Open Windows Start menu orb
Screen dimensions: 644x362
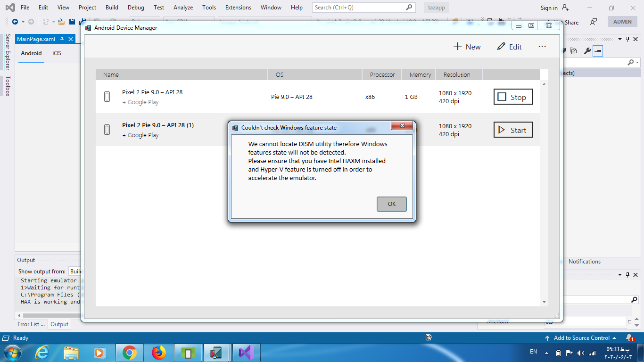(12, 353)
